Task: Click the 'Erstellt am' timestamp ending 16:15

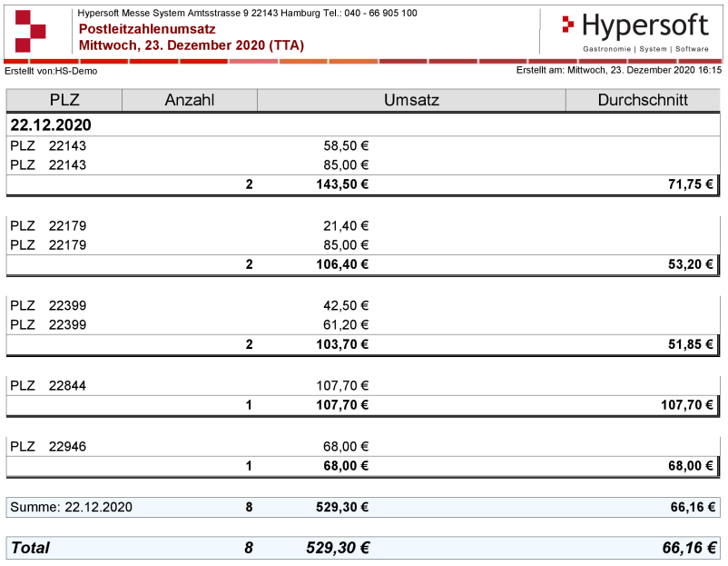Action: (x=619, y=70)
